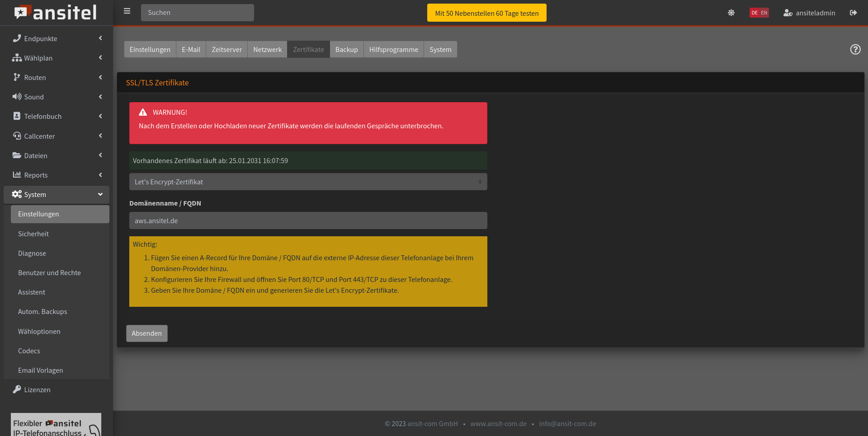This screenshot has width=868, height=436.
Task: Click the Endpunkte phone icon
Action: [x=17, y=38]
